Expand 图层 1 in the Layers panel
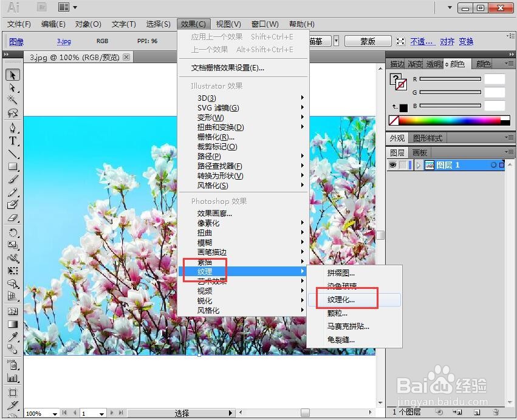Image resolution: width=517 pixels, height=420 pixels. coord(419,164)
